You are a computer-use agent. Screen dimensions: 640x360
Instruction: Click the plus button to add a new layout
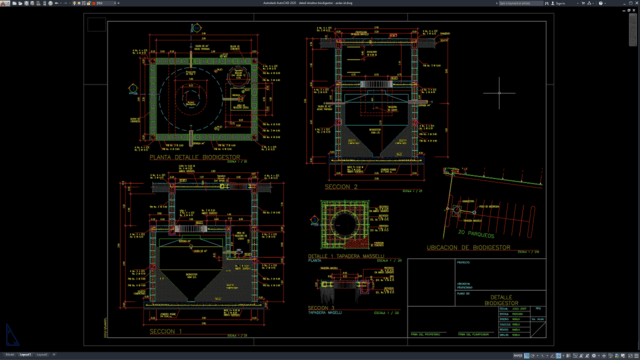[53, 355]
